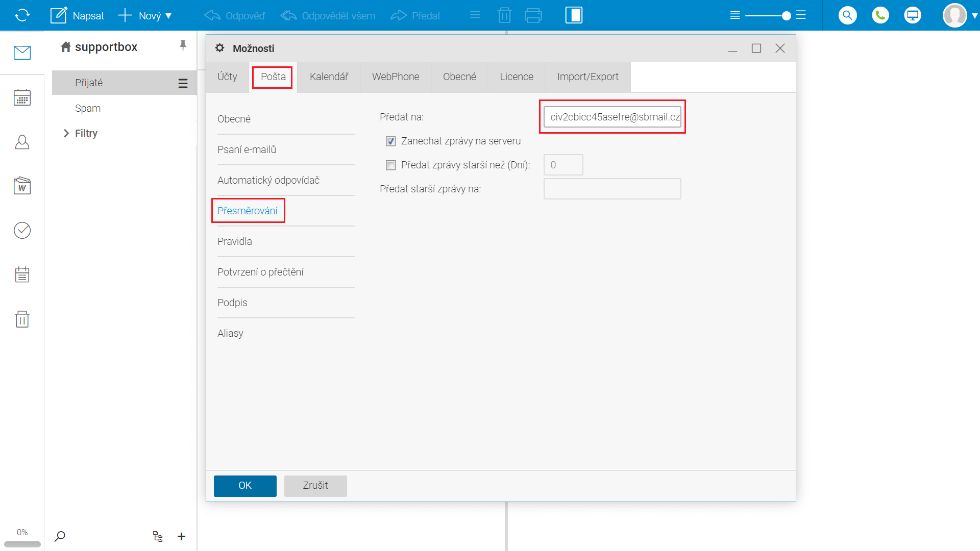Select Automatický odpovídač in side menu
Screen dimensions: 980x551
(x=268, y=180)
